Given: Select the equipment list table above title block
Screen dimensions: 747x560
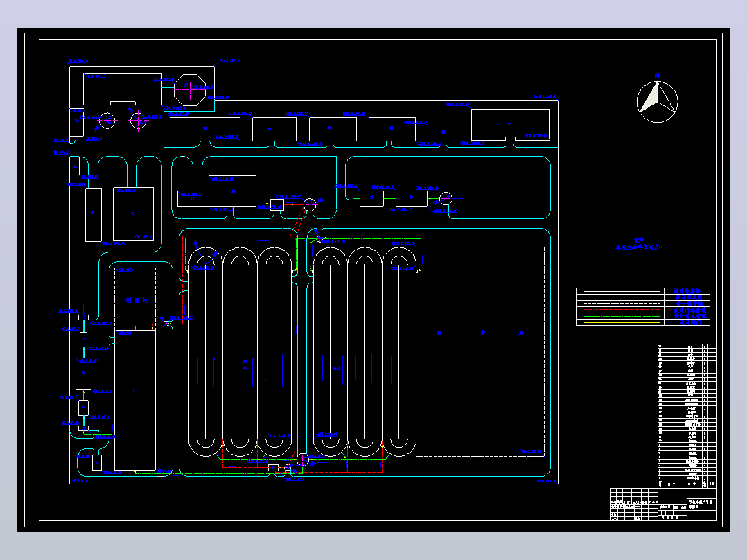Looking at the screenshot, I should 687,415.
